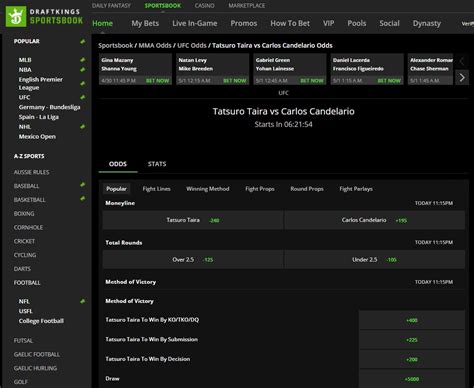Click the green icon next to MLB

83,60
